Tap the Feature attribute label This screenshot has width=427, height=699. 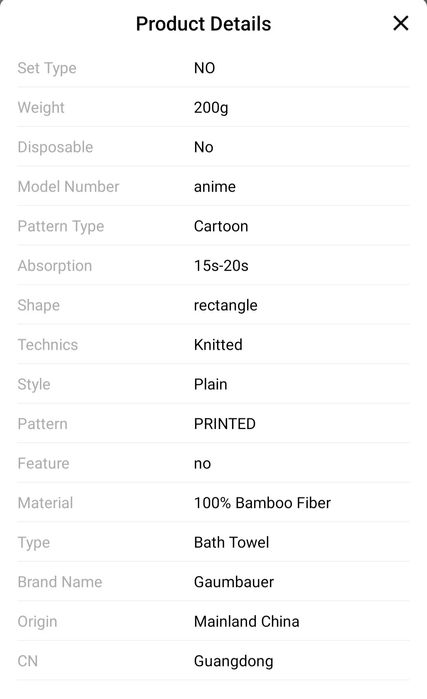(43, 464)
